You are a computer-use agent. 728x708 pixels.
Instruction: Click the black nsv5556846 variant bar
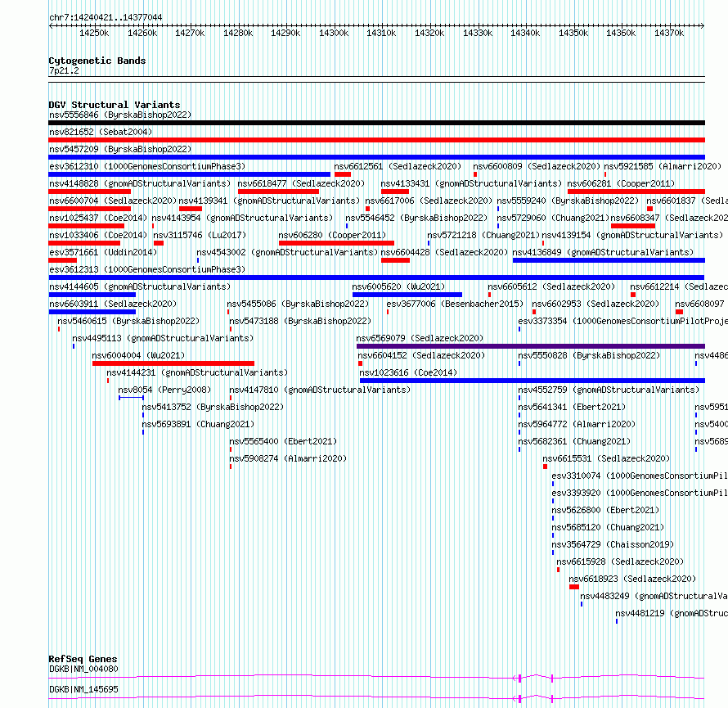[x=376, y=123]
